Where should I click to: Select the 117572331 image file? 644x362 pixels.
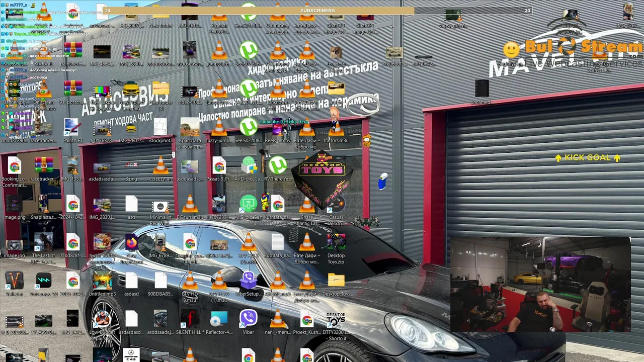tap(219, 207)
